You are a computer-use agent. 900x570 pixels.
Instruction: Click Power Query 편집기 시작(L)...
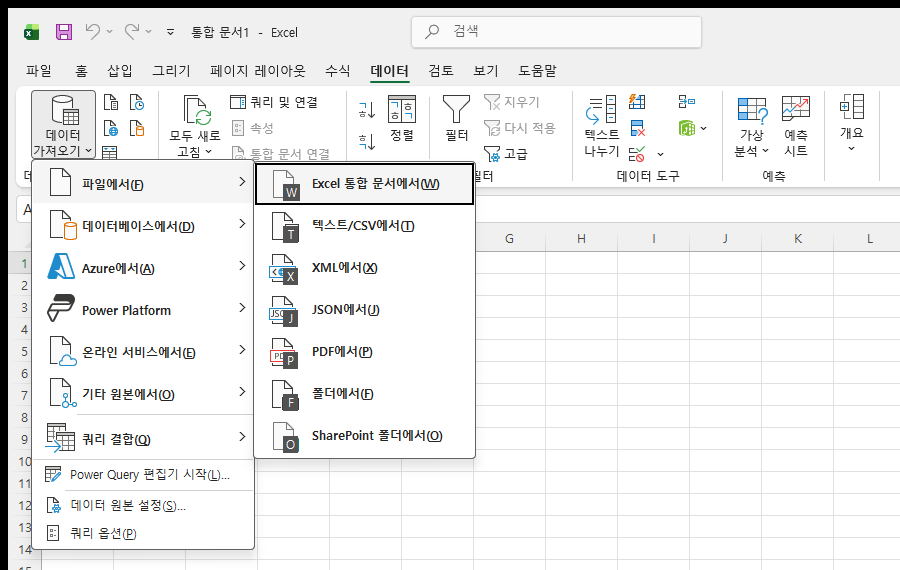click(x=143, y=475)
